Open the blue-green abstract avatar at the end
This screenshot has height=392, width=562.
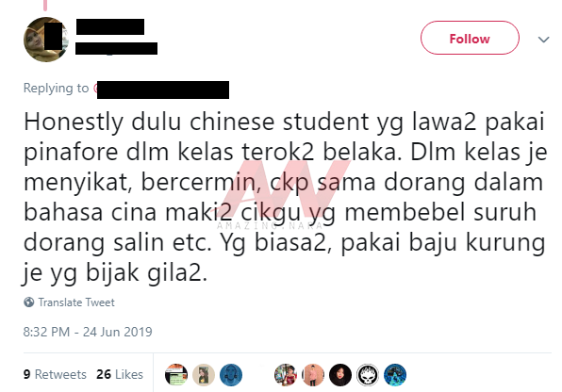[x=395, y=375]
